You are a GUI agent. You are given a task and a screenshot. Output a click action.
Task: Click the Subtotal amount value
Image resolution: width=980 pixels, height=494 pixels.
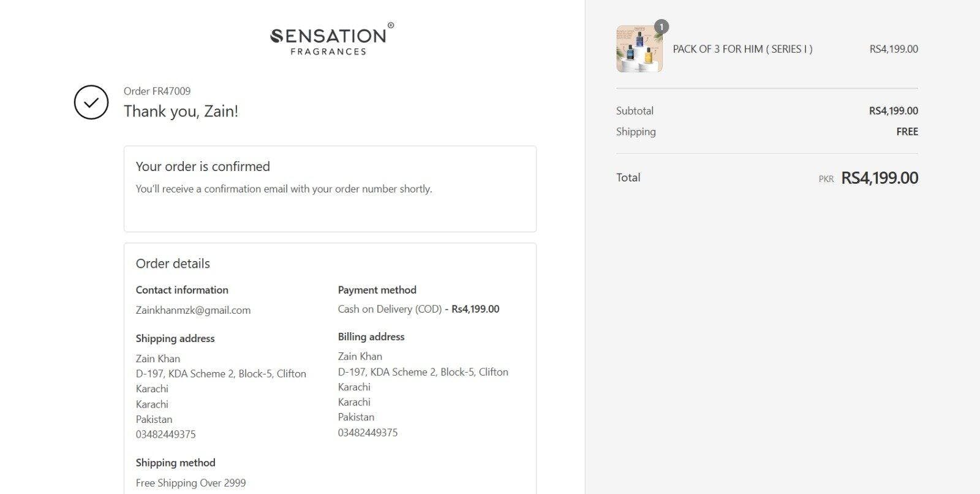pyautogui.click(x=893, y=111)
